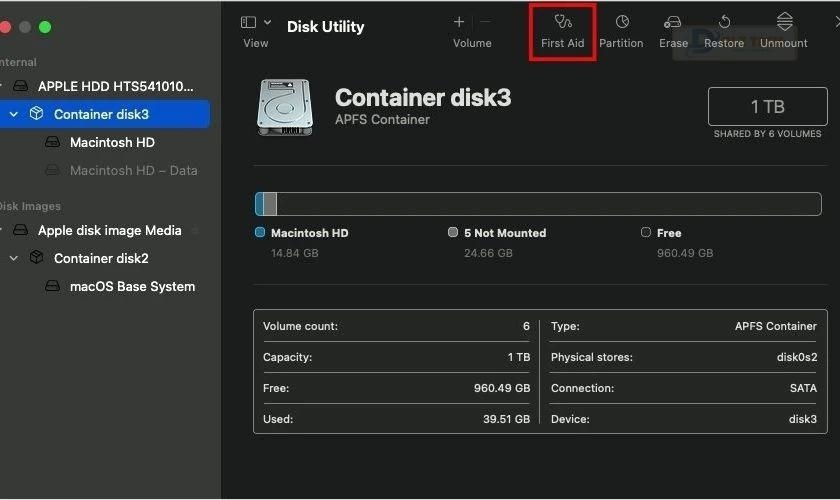Viewport: 840px width, 500px height.
Task: Click the Restore toolbar icon
Action: (724, 22)
